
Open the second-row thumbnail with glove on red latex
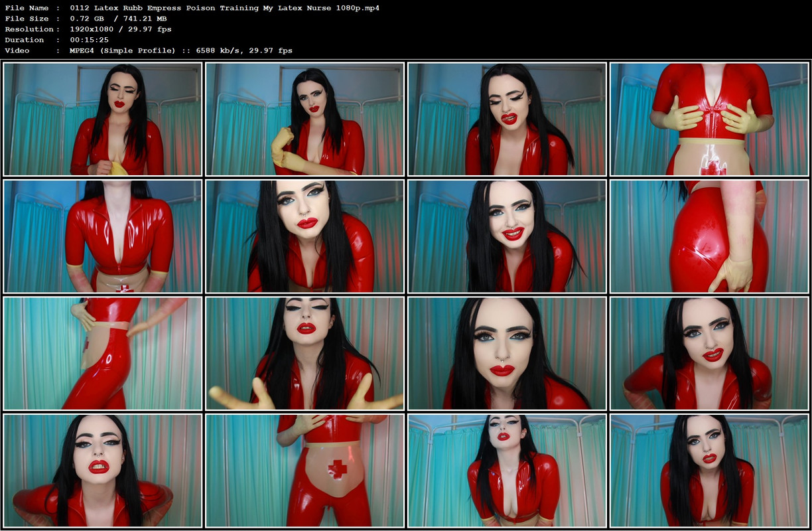point(709,236)
